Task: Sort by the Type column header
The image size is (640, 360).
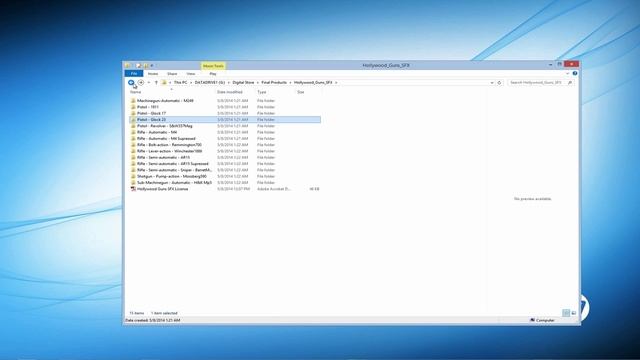Action: click(x=262, y=92)
